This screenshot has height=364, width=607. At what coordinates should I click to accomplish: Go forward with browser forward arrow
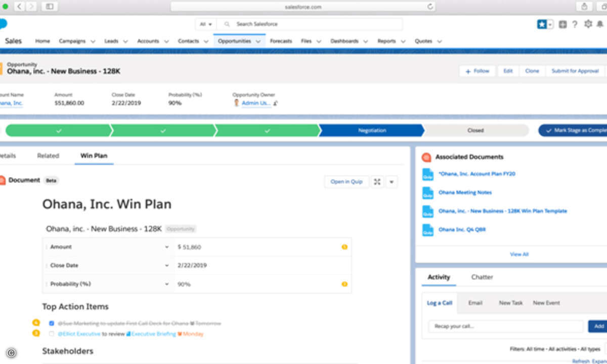31,7
